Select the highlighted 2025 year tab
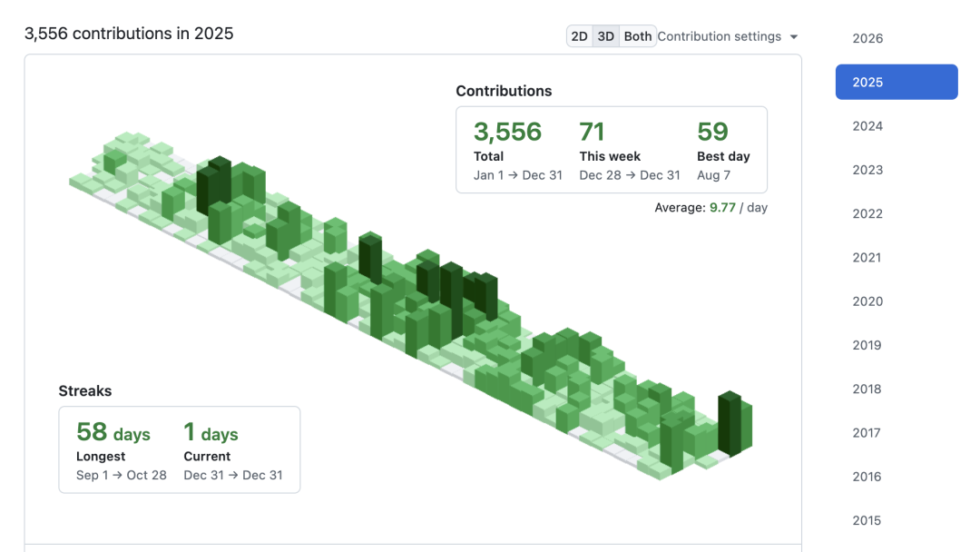 coord(897,82)
